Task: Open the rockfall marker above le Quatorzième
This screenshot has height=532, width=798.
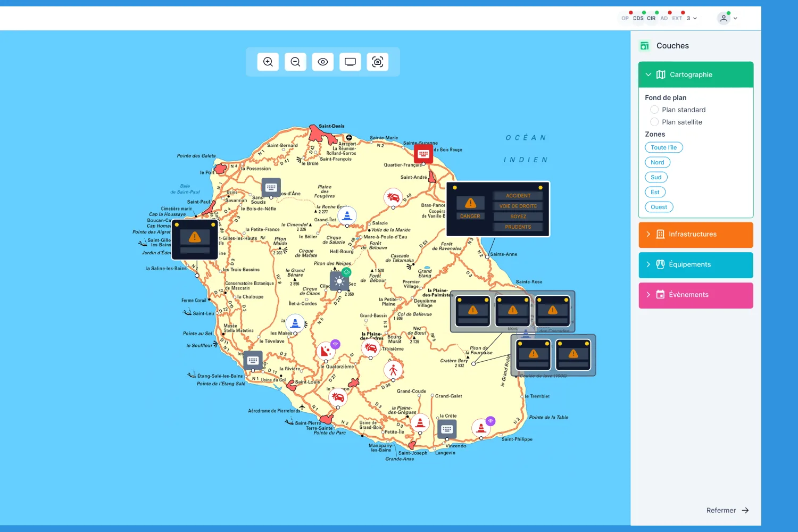Action: [326, 351]
